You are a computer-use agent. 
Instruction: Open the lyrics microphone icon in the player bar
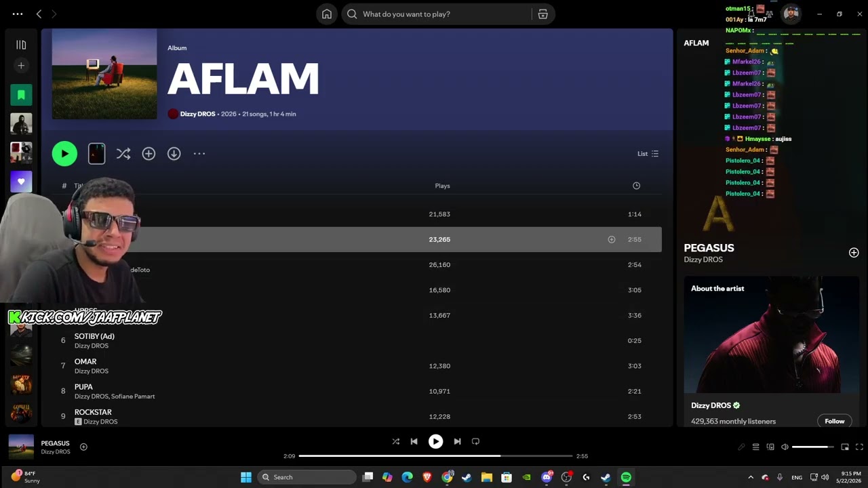[741, 447]
